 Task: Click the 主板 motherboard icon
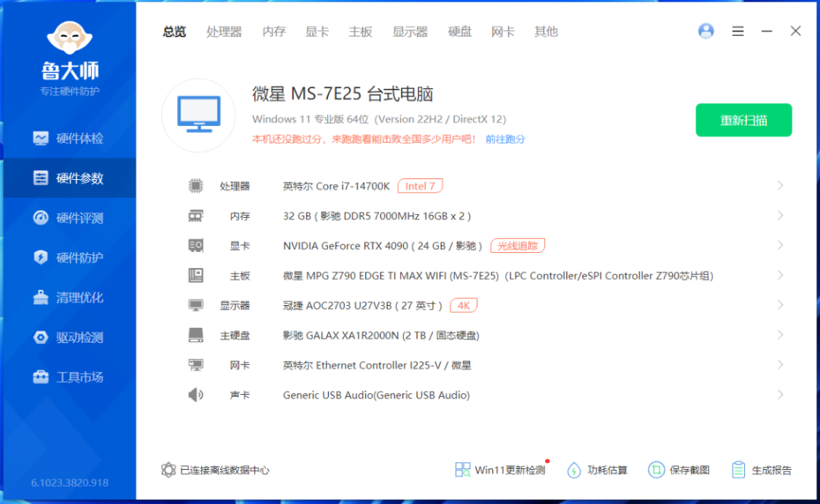coord(196,275)
